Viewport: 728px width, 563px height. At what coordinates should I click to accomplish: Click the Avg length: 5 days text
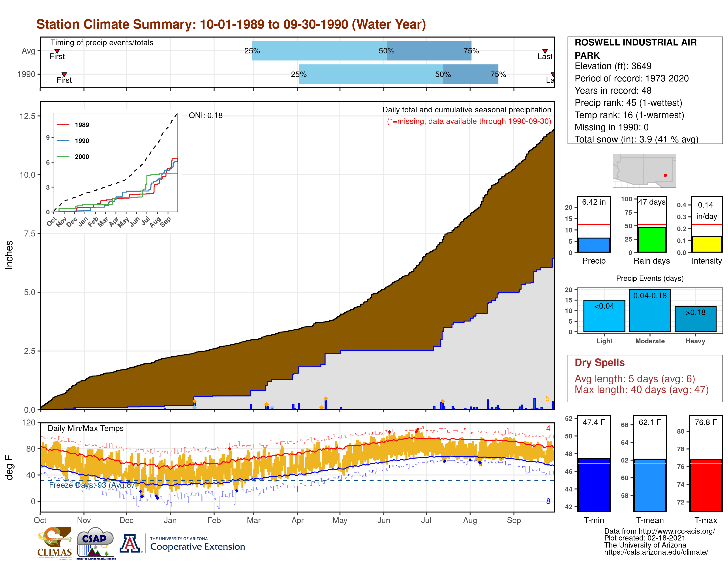coord(635,379)
